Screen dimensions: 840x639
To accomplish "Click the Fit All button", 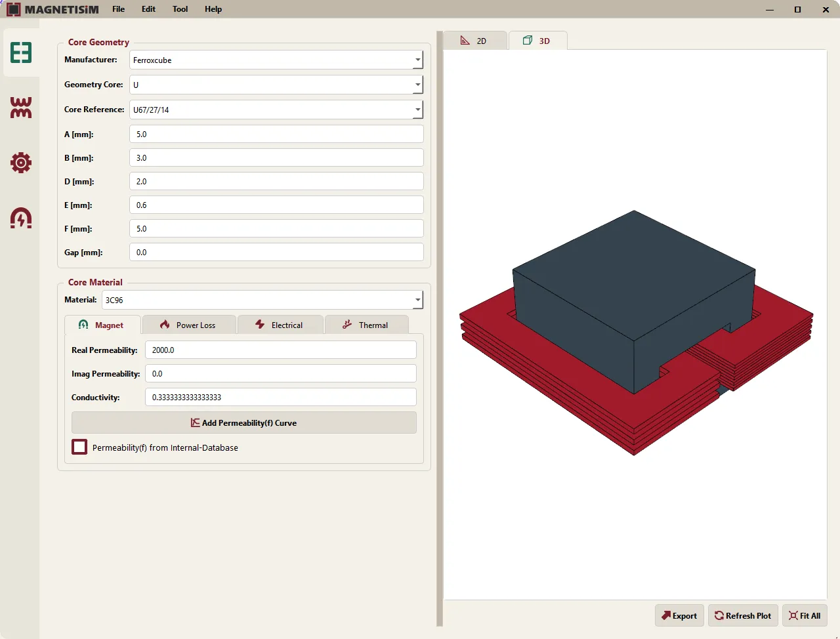I will coord(805,615).
